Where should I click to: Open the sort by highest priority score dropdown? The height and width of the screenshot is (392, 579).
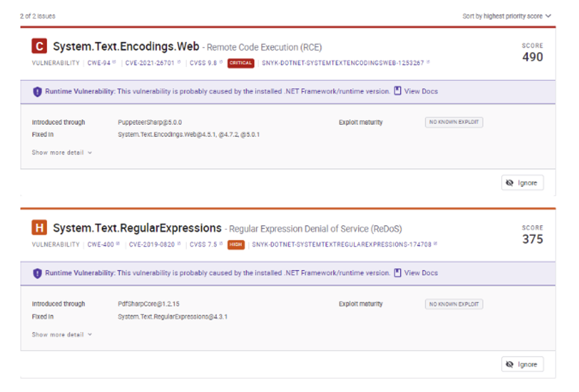point(507,16)
